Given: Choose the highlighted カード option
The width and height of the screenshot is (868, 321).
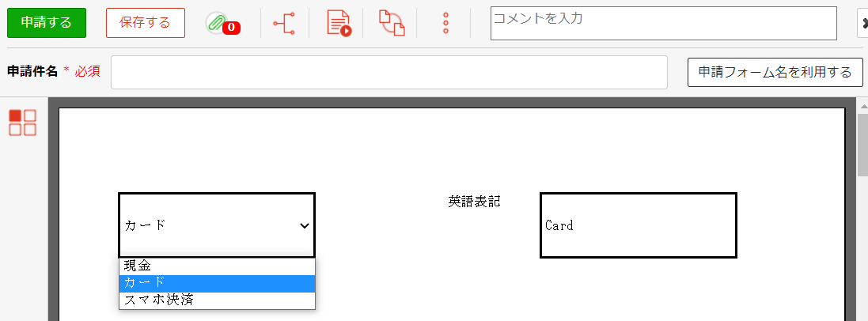Looking at the screenshot, I should tap(217, 283).
